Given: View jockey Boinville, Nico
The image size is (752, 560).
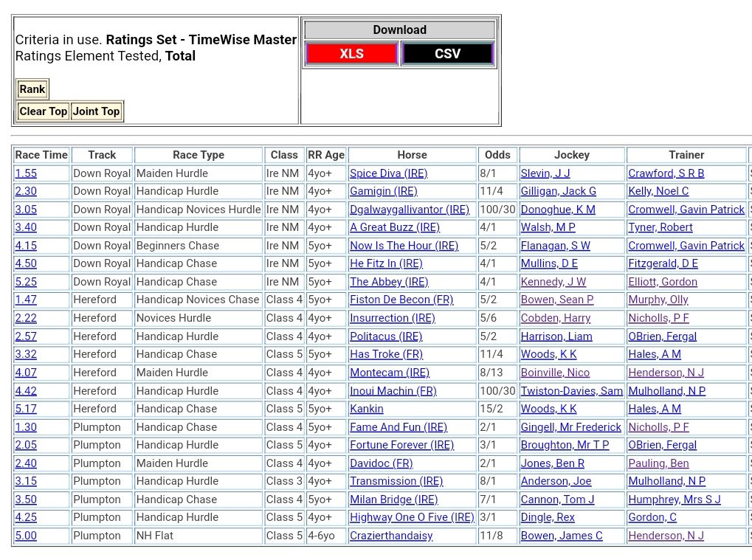Looking at the screenshot, I should pyautogui.click(x=555, y=373).
